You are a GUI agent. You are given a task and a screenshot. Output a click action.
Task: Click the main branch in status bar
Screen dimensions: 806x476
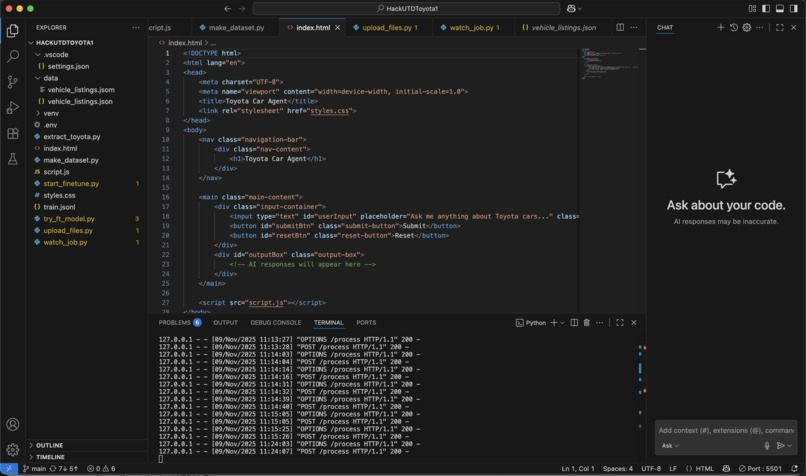[34, 468]
